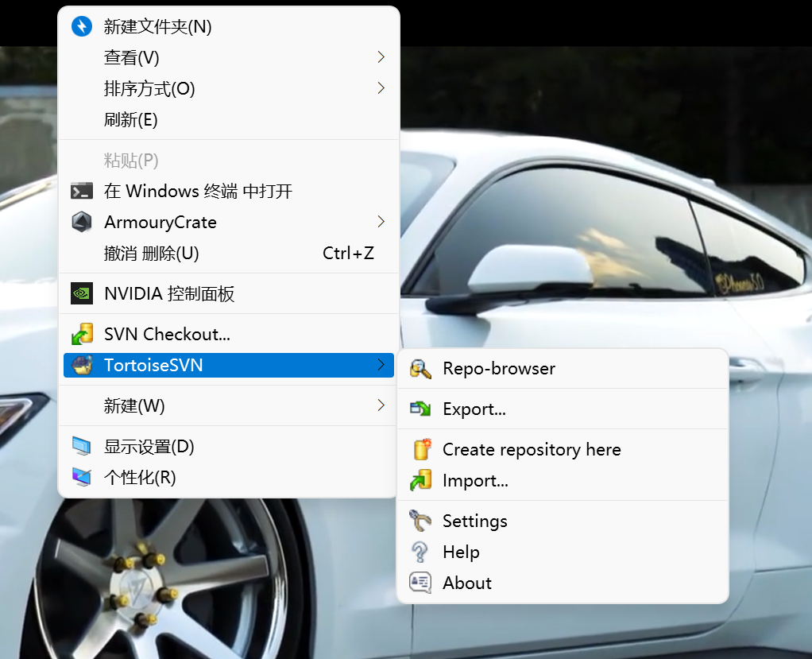
Task: Expand the 新建(W) submenu chevron
Action: (x=381, y=405)
